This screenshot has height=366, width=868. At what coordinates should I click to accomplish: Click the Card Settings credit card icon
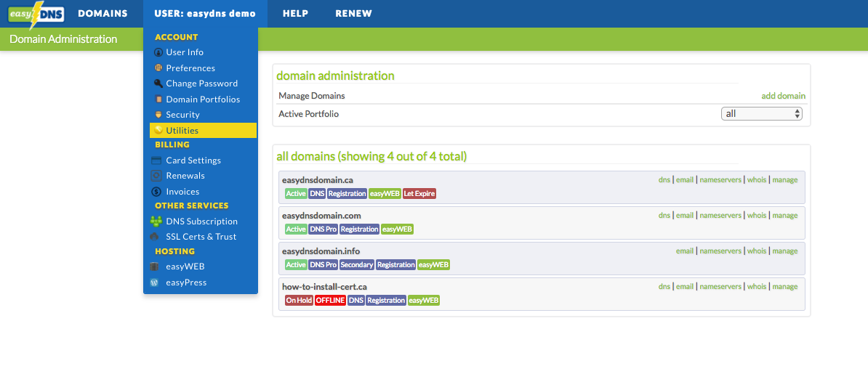[156, 160]
